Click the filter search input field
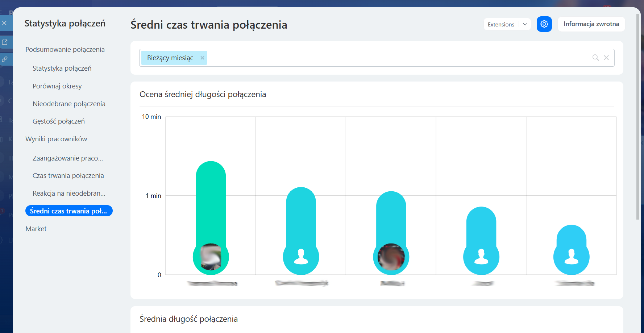This screenshot has width=644, height=333. click(362, 58)
